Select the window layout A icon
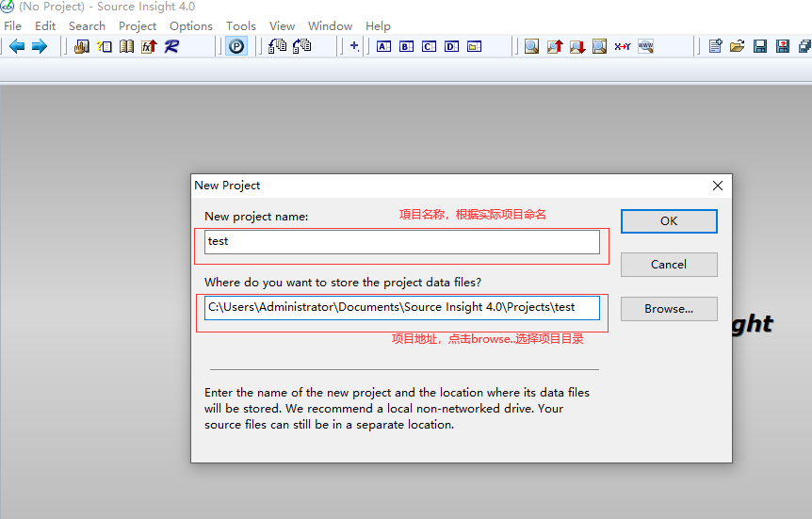Screen dimensions: 812x519 tap(383, 46)
